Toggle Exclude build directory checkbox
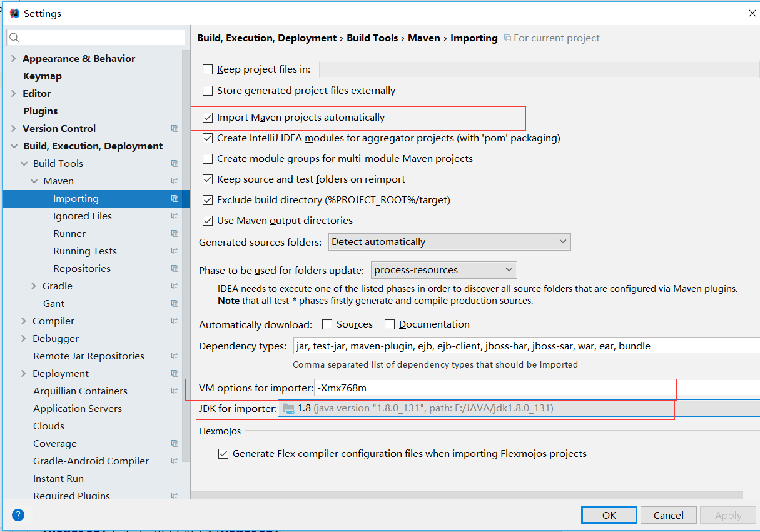This screenshot has height=532, width=760. tap(208, 200)
